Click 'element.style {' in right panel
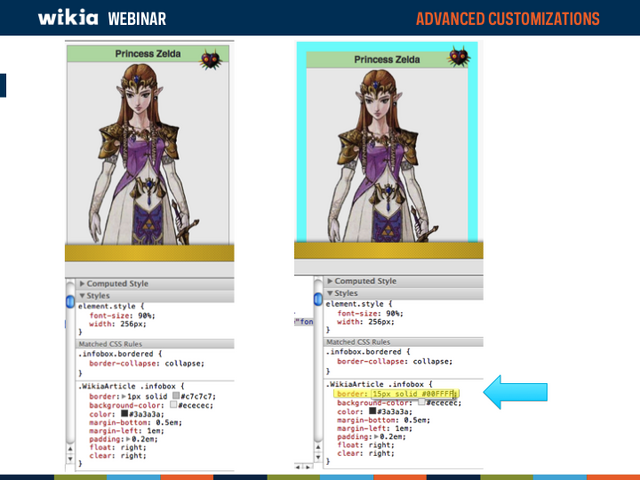640x480 pixels. click(x=359, y=304)
